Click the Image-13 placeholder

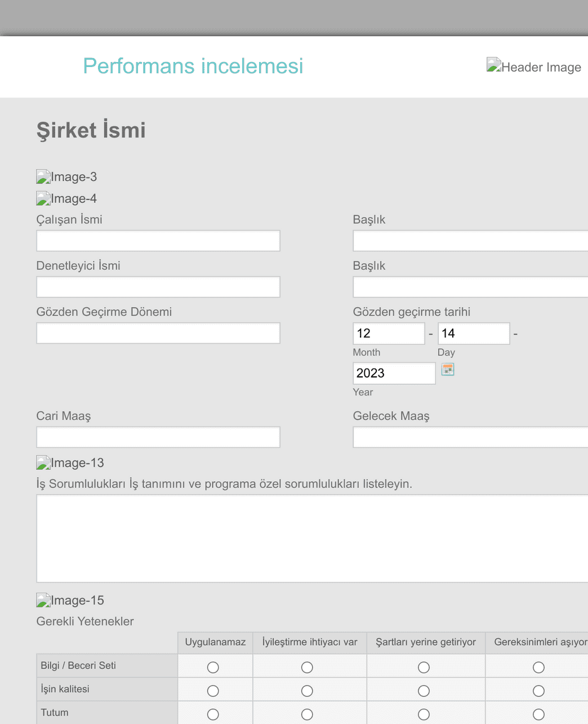[x=44, y=463]
